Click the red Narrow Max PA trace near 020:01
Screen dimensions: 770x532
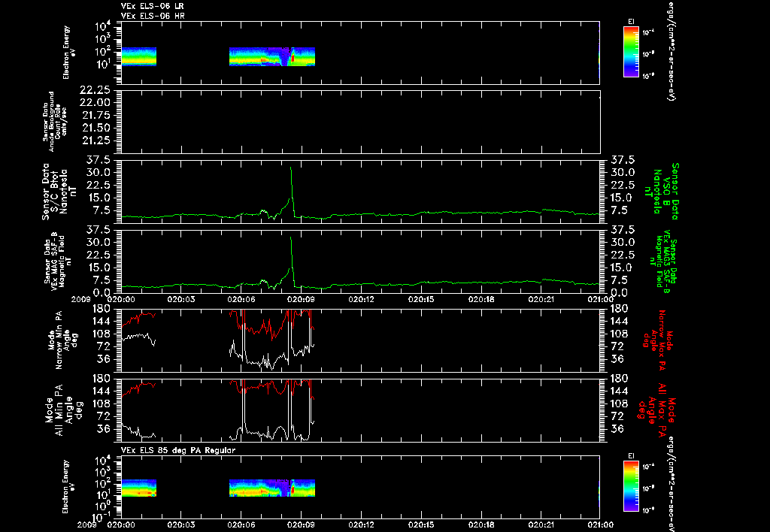tap(139, 316)
